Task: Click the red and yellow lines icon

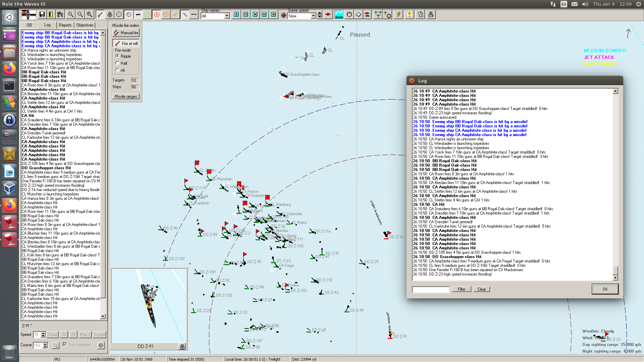Action: click(175, 14)
